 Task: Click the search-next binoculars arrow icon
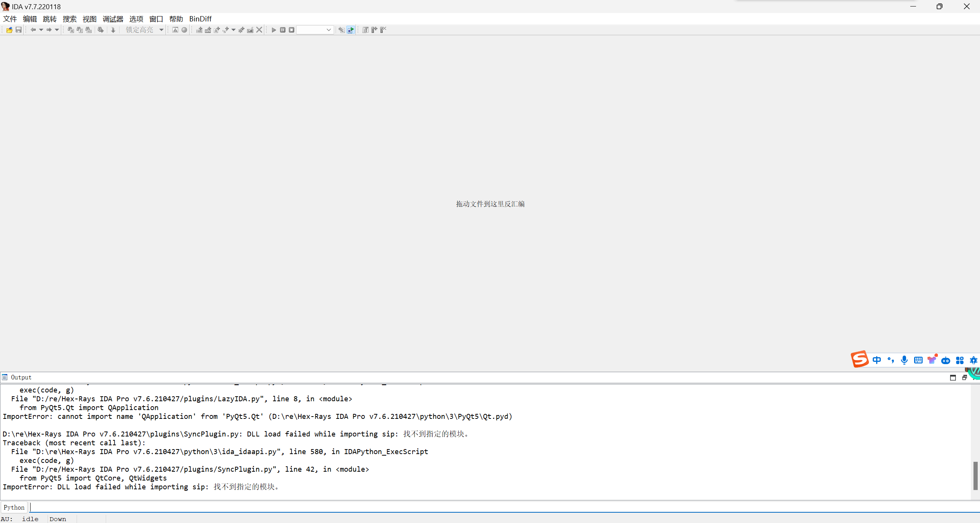(101, 30)
